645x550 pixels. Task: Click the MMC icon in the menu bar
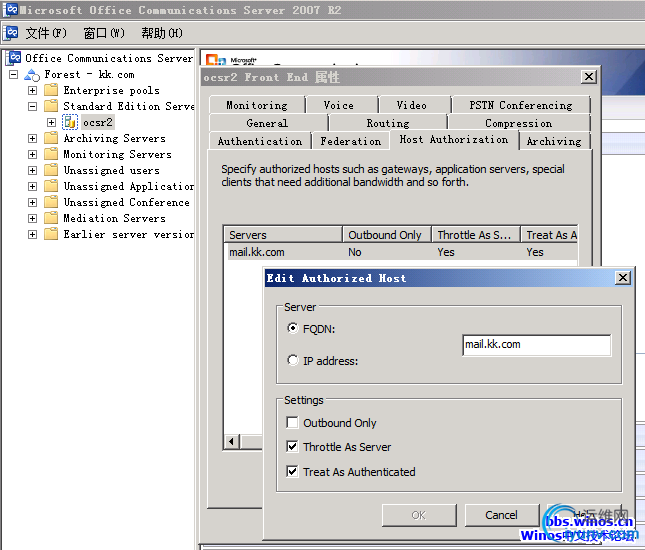(x=12, y=32)
